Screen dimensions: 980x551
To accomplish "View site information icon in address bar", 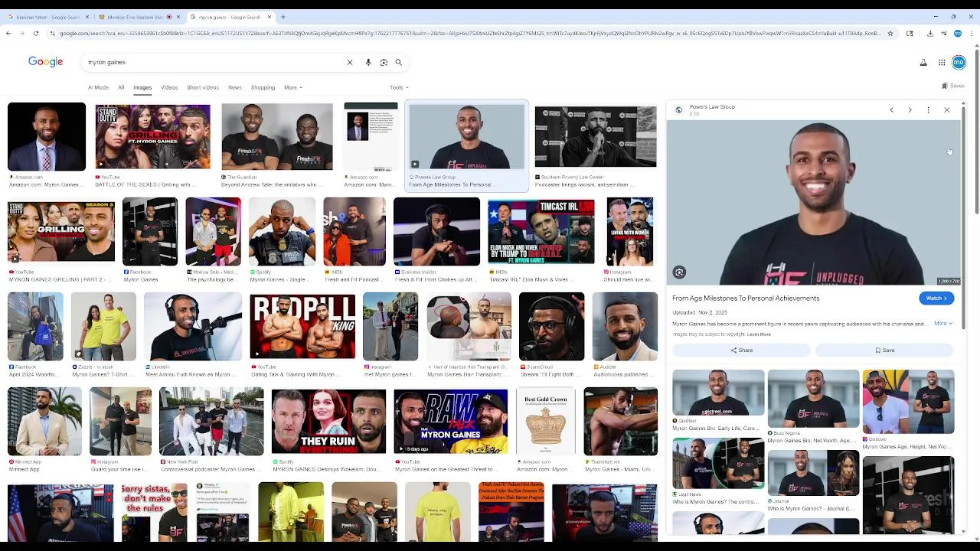I will click(52, 33).
